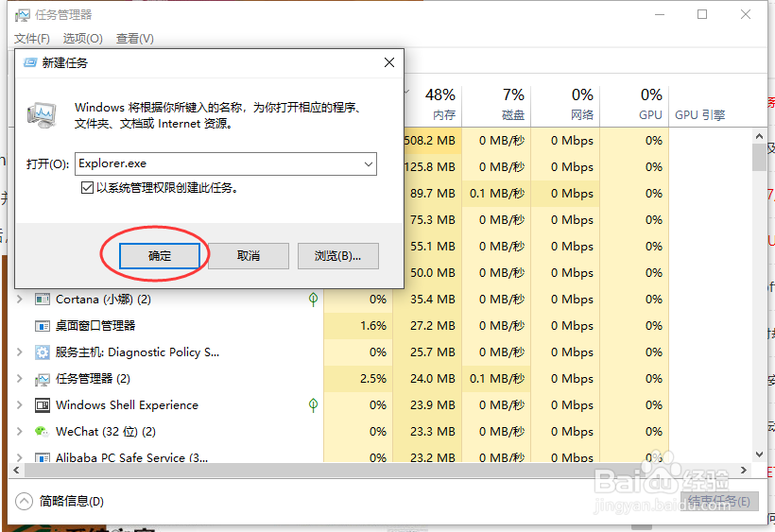
Task: Open the 查看(V) menu
Action: (135, 39)
